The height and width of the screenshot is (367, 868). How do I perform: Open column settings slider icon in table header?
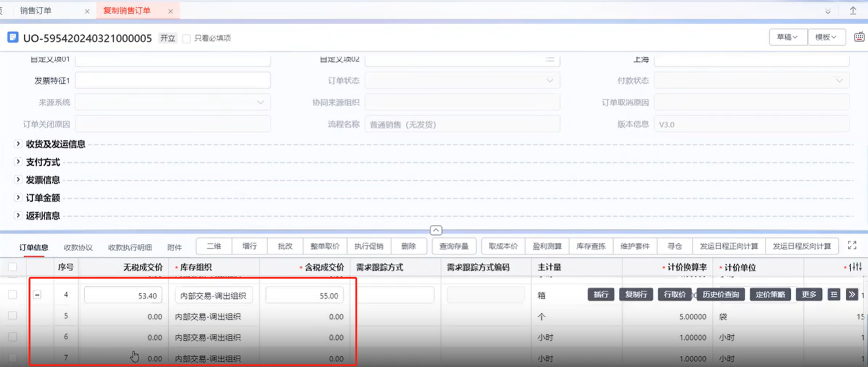coord(855,267)
